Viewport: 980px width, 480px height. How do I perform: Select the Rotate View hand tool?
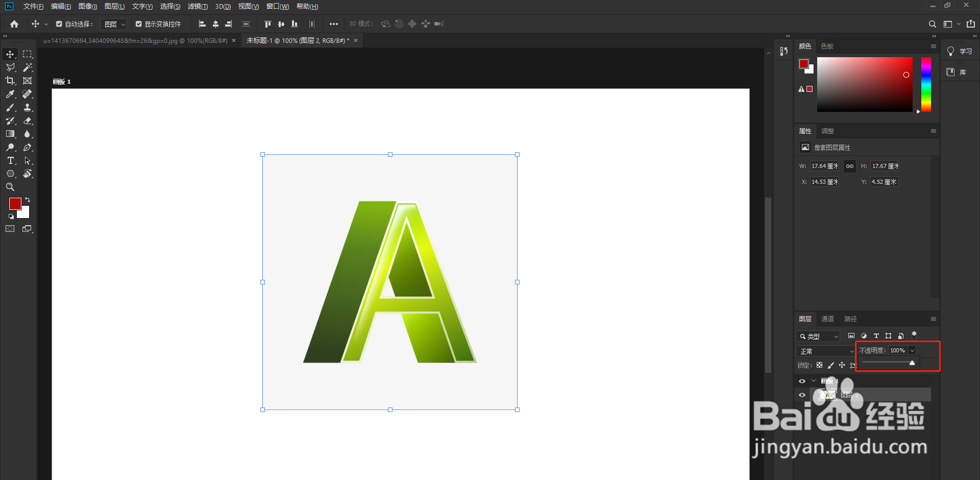[28, 174]
